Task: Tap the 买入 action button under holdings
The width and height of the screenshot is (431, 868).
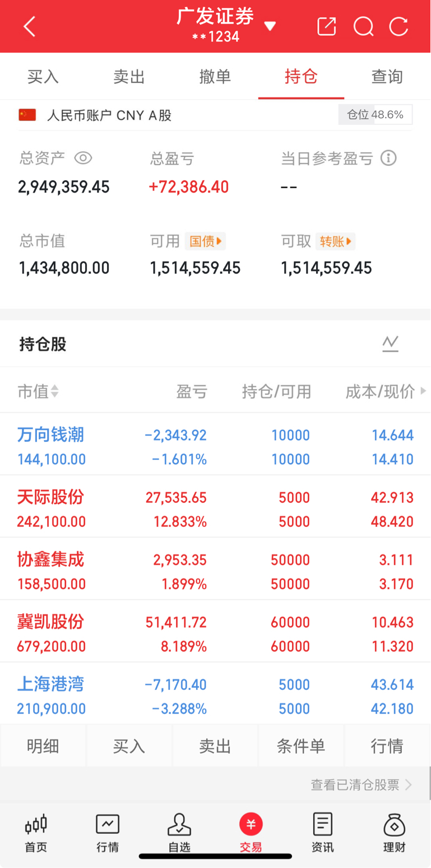Action: 129,746
